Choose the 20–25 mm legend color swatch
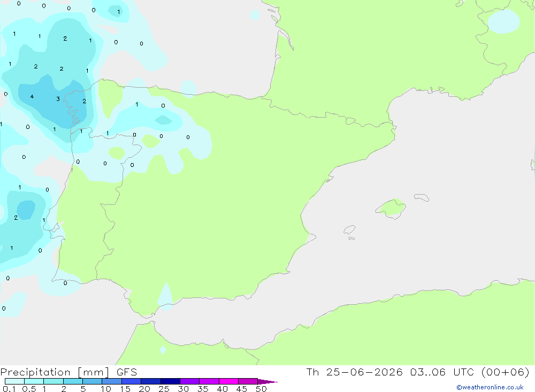The height and width of the screenshot is (392, 535). coord(151,381)
